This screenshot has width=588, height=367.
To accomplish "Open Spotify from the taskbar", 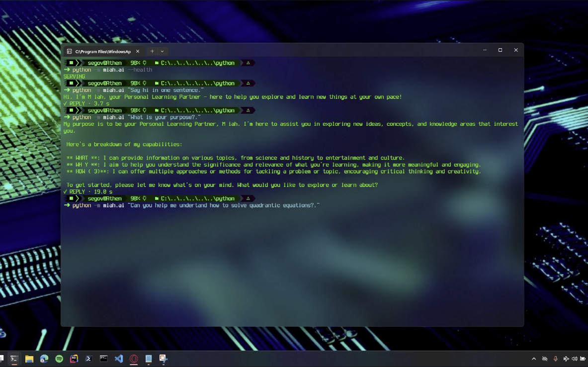I will pyautogui.click(x=59, y=359).
